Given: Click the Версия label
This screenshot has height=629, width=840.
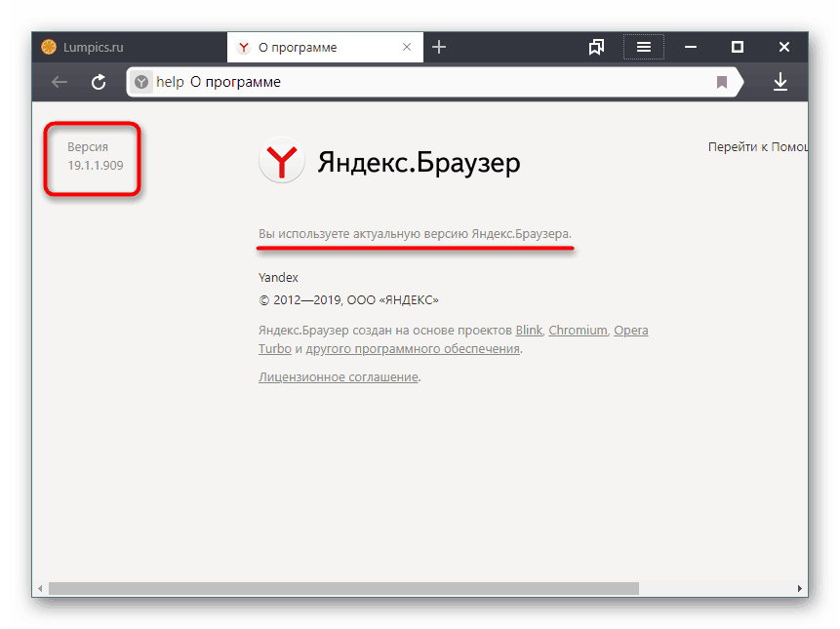Looking at the screenshot, I should click(x=88, y=146).
